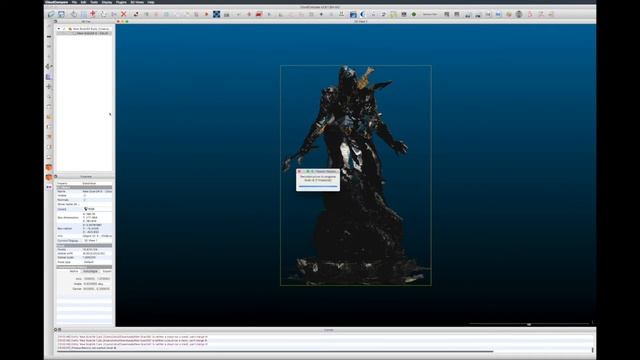Click the Open file toolbar icon

pyautogui.click(x=51, y=14)
